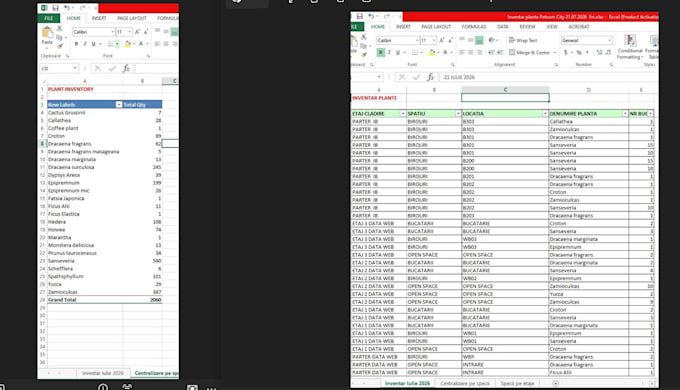Click the Format Painter brush in right window

pos(364,54)
